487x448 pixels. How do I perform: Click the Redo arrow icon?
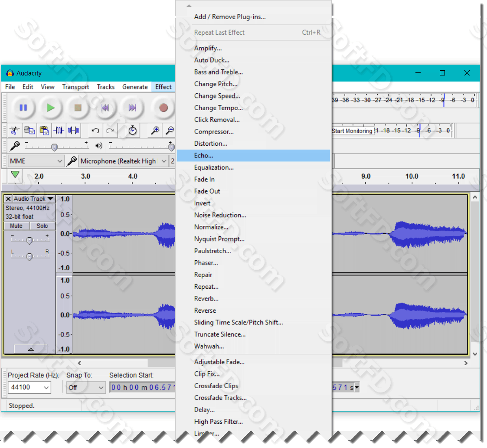(x=110, y=131)
